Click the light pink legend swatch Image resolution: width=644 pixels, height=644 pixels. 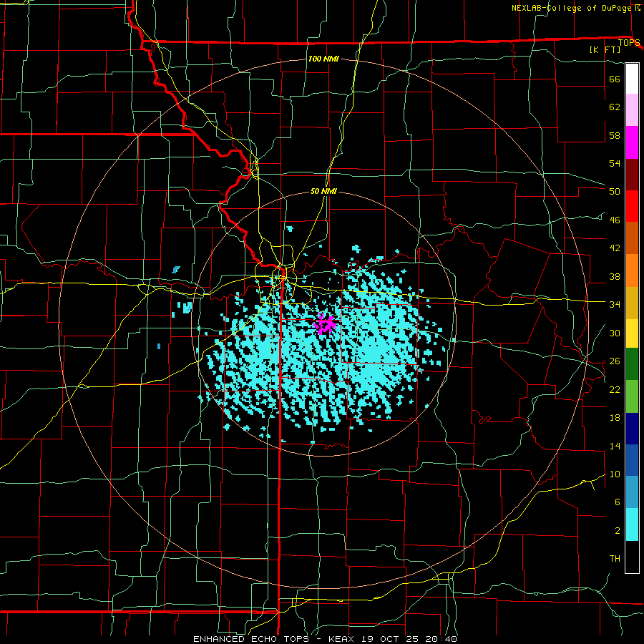click(x=632, y=110)
